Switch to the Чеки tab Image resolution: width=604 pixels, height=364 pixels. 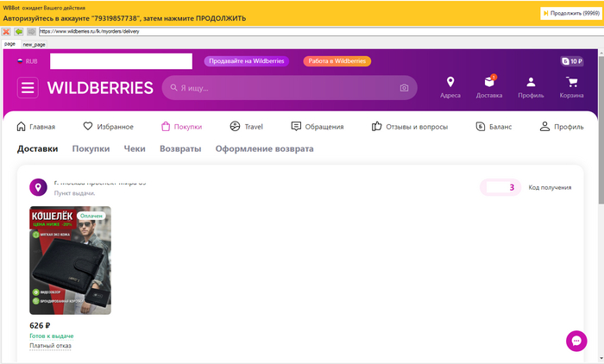coord(135,148)
